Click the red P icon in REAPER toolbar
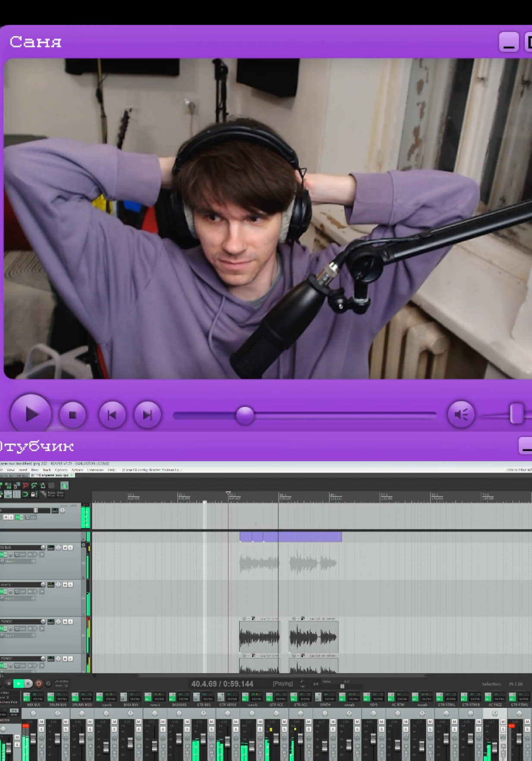This screenshot has height=761, width=532. coord(25,485)
